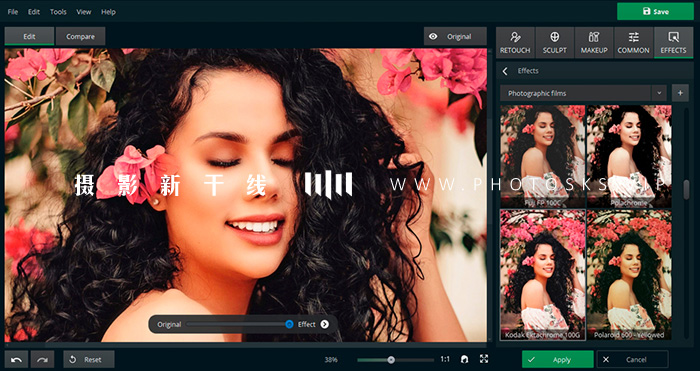Set zoom to 1:1 actual size
Screen dimensions: 700x371
(x=445, y=359)
